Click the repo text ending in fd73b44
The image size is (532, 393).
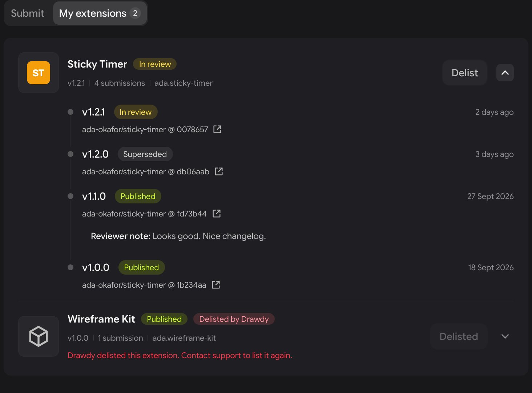click(x=144, y=214)
